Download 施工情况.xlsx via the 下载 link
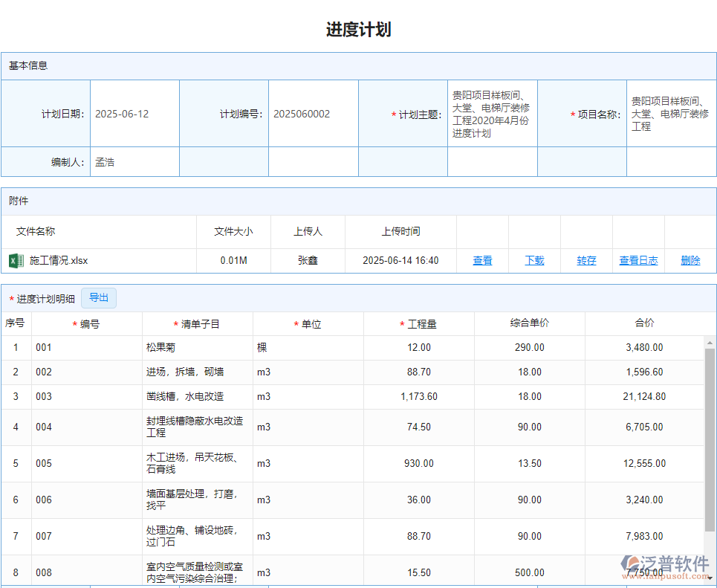 tap(534, 260)
